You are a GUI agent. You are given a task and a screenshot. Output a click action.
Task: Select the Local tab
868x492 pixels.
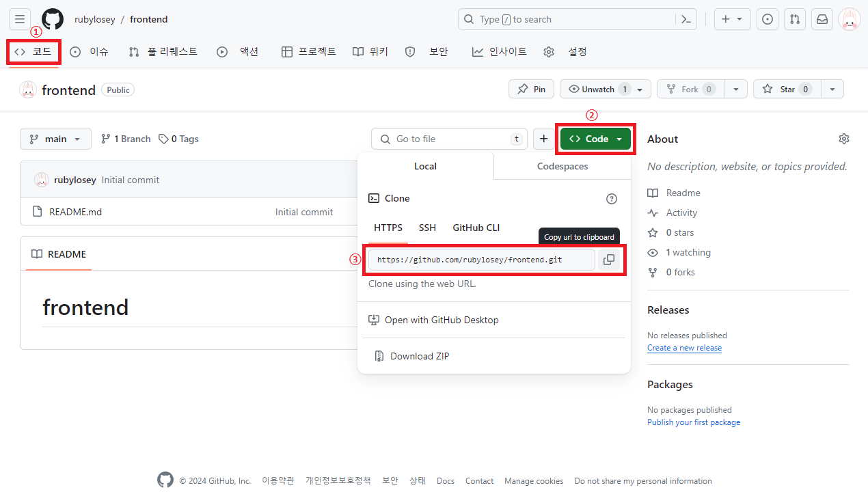point(425,166)
